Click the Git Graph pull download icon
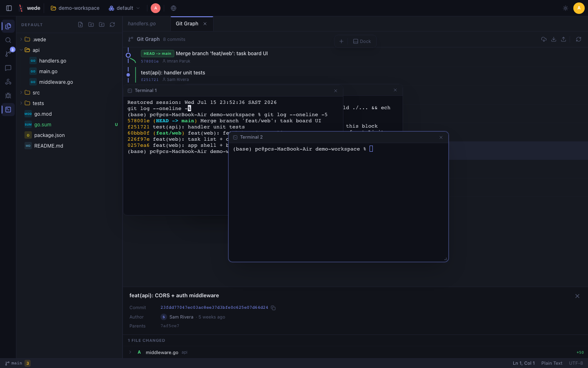Image resolution: width=588 pixels, height=368 pixels. click(554, 39)
